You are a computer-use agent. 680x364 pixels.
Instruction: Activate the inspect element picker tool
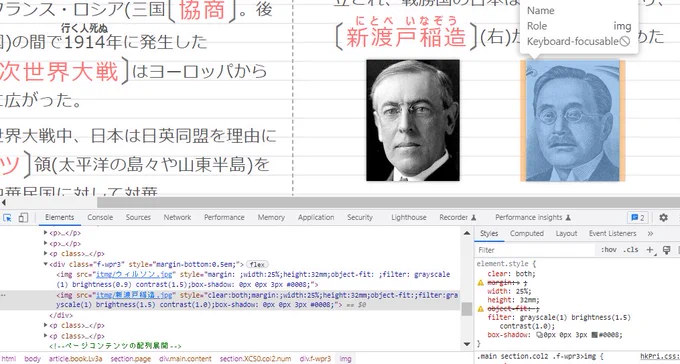pyautogui.click(x=7, y=217)
